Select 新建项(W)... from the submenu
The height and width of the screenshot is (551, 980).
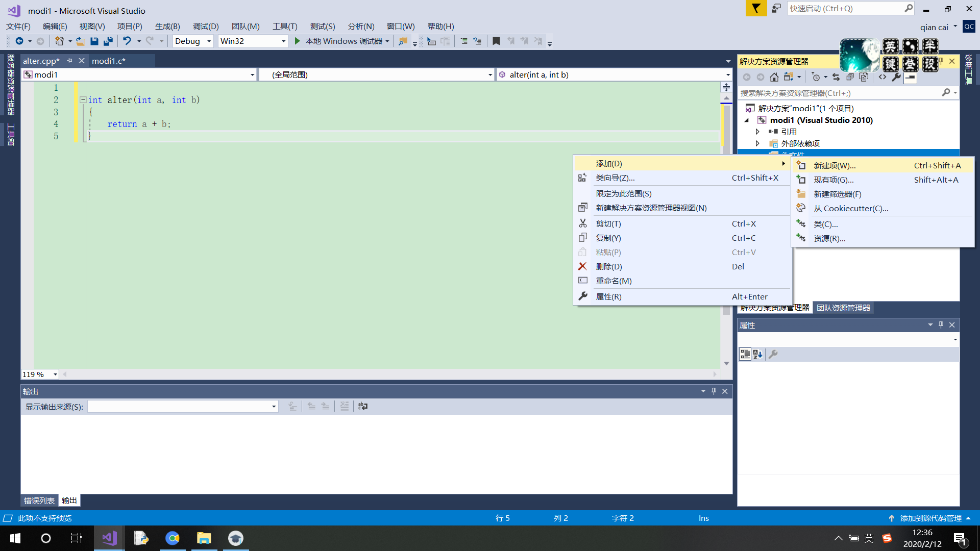[x=835, y=165]
